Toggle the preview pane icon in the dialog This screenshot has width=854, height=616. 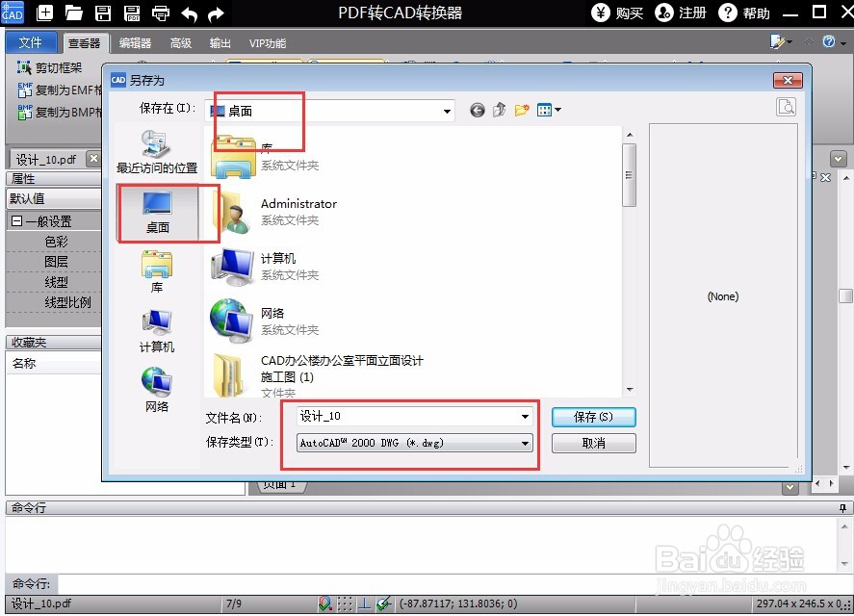click(x=786, y=108)
